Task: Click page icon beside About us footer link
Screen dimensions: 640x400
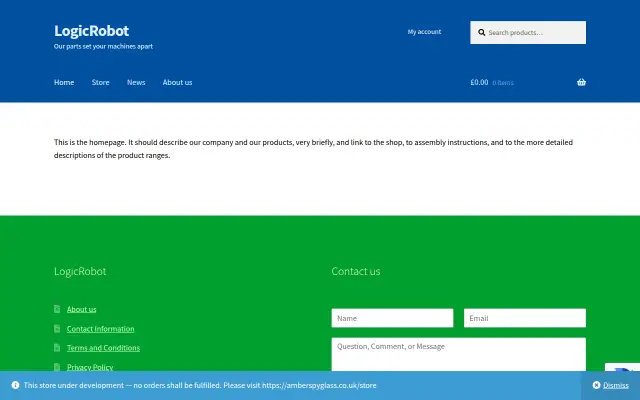Action: click(x=57, y=309)
